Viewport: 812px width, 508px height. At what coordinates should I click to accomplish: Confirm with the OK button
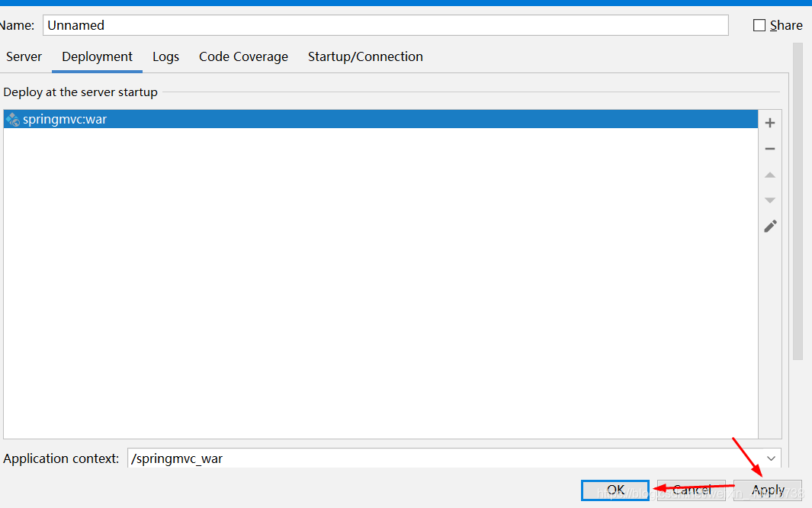tap(615, 490)
